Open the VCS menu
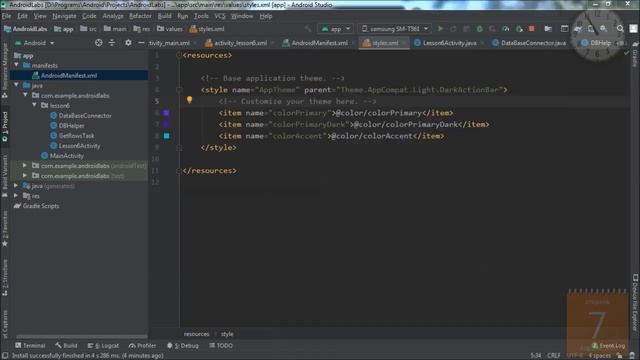Viewport: 640px width, 360px height. 220,16
